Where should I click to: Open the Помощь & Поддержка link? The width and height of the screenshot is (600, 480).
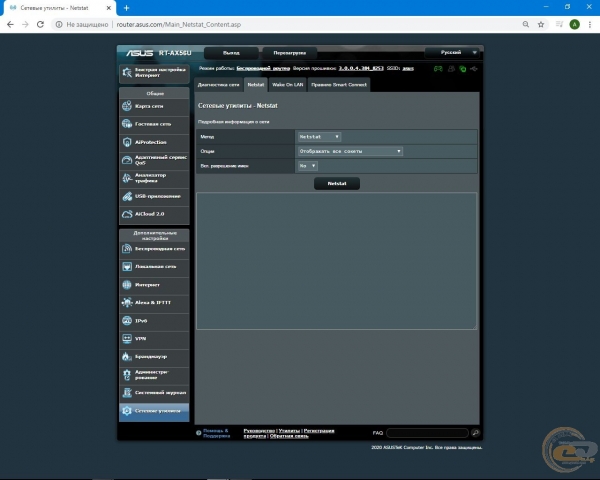click(x=216, y=433)
